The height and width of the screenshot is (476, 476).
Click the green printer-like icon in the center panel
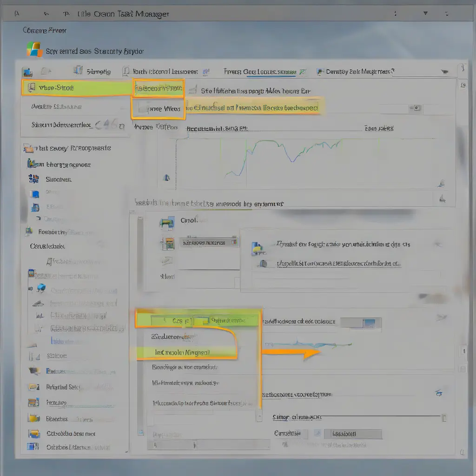[167, 223]
